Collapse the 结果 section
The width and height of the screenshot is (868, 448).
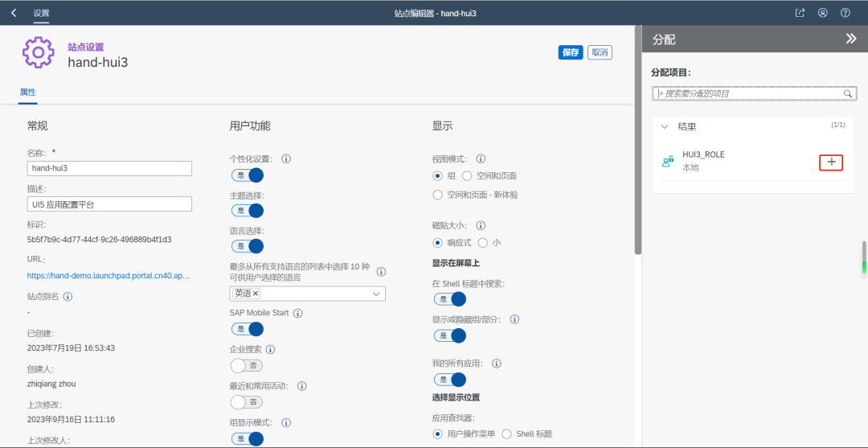(x=665, y=126)
